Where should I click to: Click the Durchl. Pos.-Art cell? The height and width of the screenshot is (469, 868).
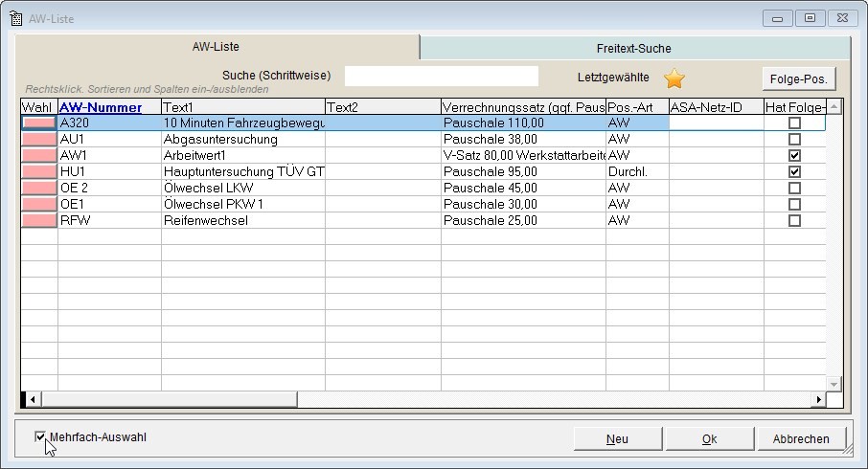click(638, 171)
